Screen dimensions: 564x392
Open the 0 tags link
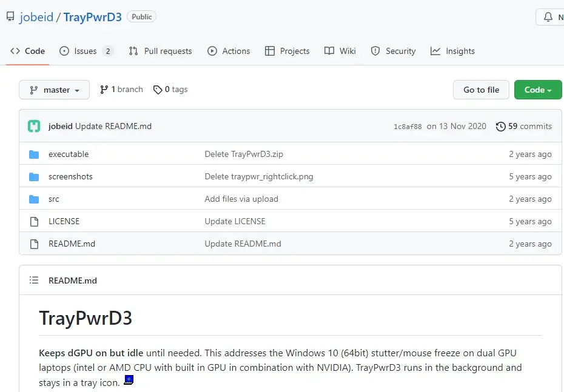click(x=170, y=90)
